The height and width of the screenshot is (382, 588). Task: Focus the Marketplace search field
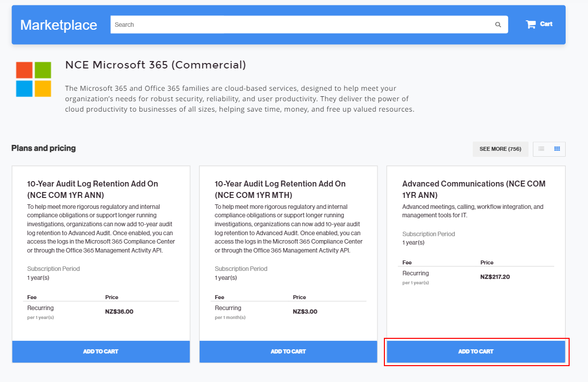pos(298,25)
